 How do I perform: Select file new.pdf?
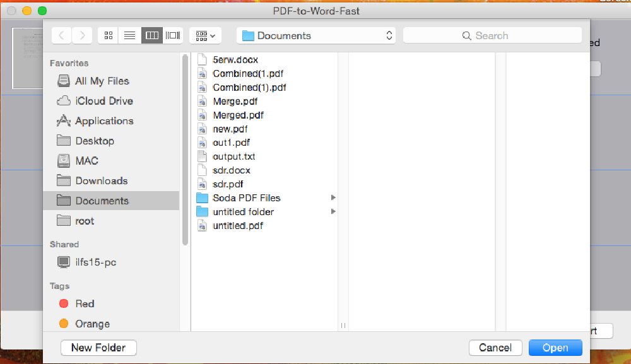pos(266,129)
